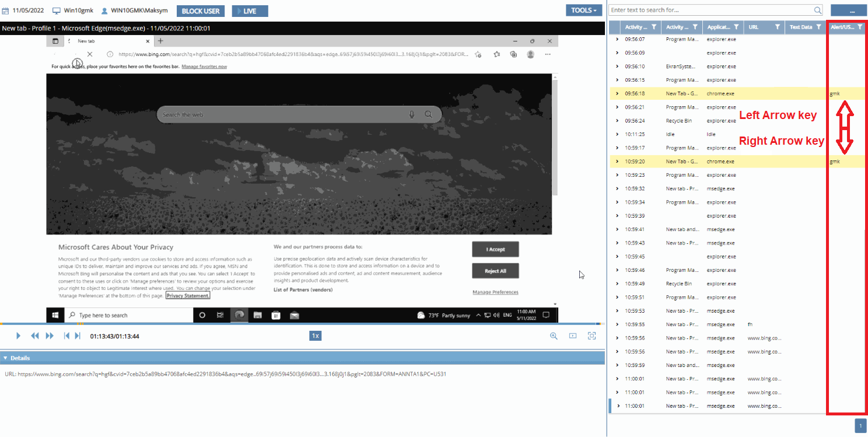Change playback speed via 1x button
The height and width of the screenshot is (437, 868).
point(315,336)
